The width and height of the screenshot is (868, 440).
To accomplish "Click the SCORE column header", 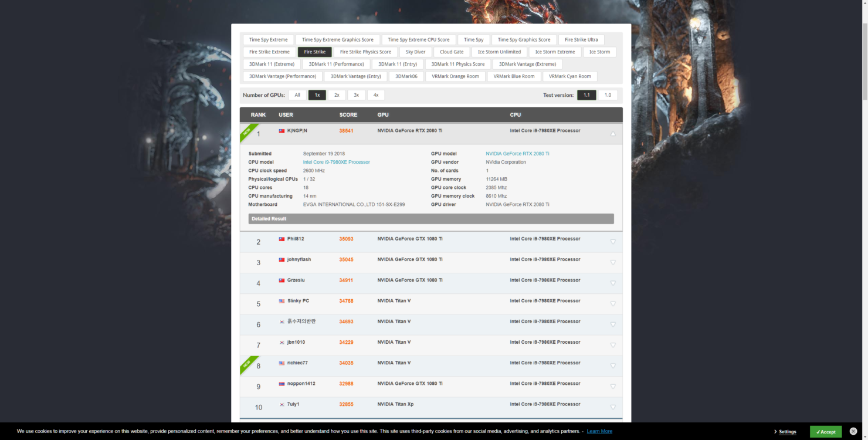I will point(348,115).
